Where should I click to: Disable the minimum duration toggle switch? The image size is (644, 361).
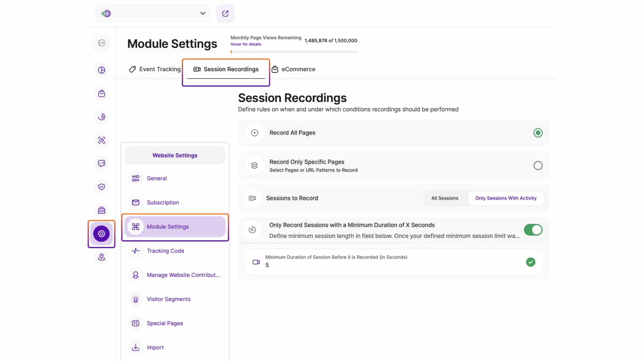click(x=533, y=230)
